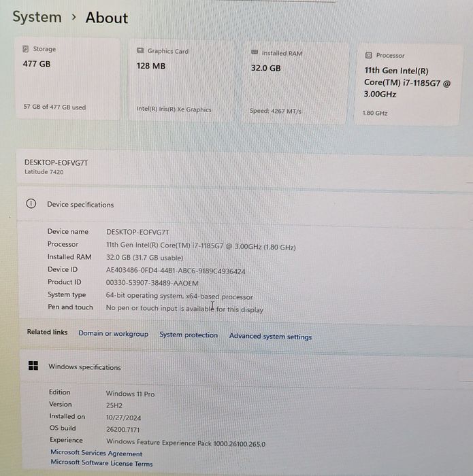Click the Windows logo icon
Viewport: 473px width, 476px height.
(33, 366)
